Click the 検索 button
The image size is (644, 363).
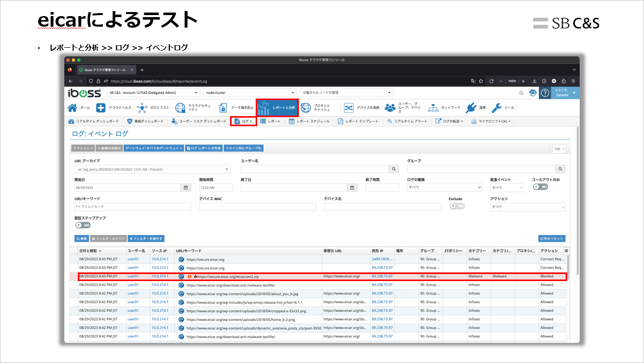coord(82,239)
